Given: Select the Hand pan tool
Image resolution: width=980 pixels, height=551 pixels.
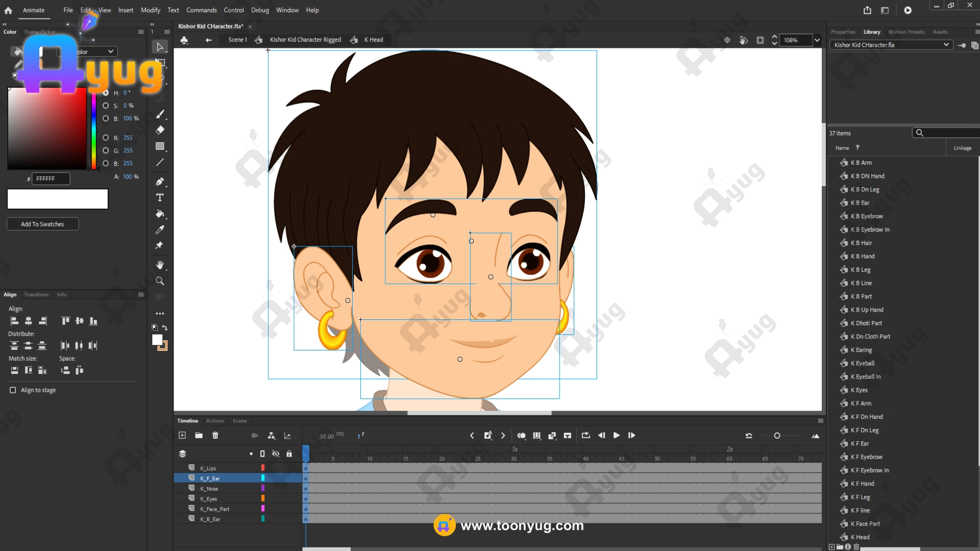Looking at the screenshot, I should (x=160, y=265).
